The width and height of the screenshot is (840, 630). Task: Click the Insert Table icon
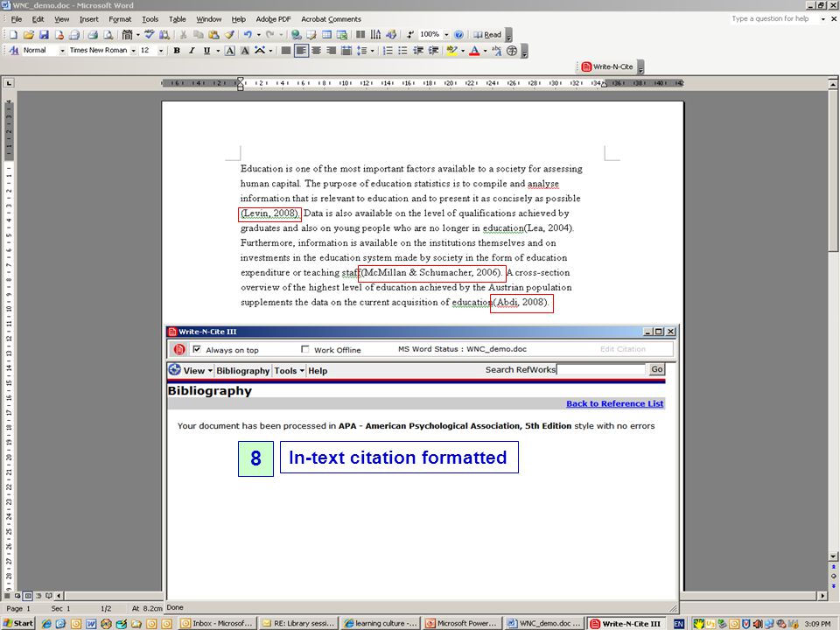[326, 35]
